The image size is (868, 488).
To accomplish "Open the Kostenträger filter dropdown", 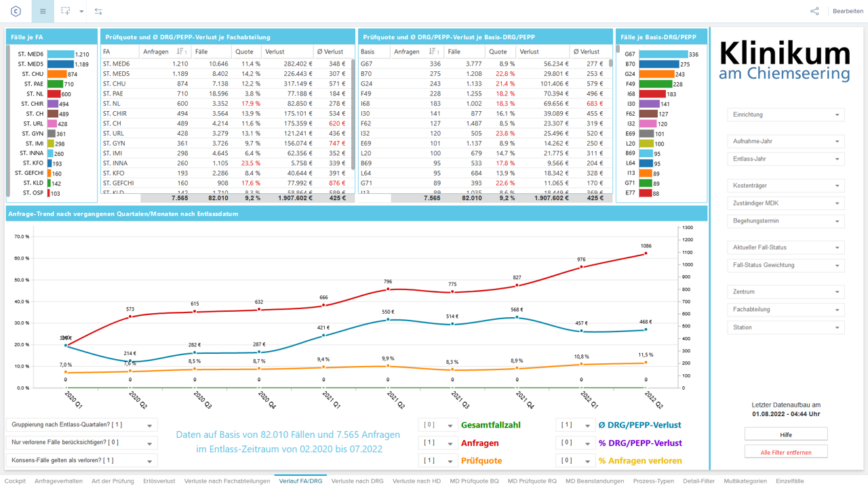I will tap(786, 185).
